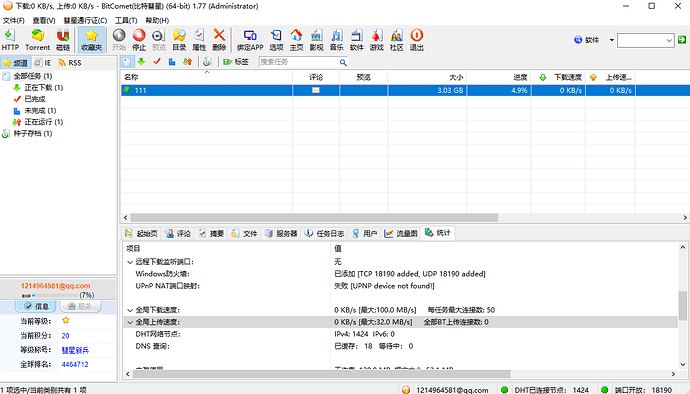This screenshot has height=394, width=690.
Task: Open the search engine 软件 dropdown arrow
Action: pyautogui.click(x=611, y=40)
